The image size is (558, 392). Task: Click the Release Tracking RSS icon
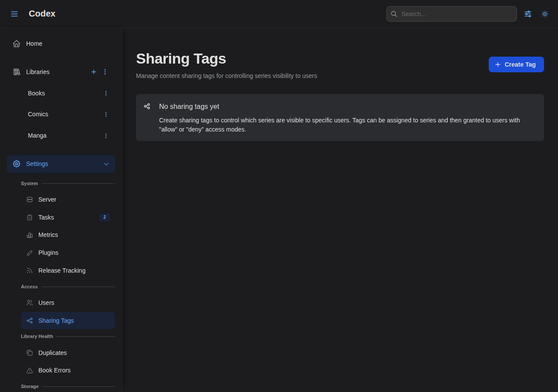point(30,270)
